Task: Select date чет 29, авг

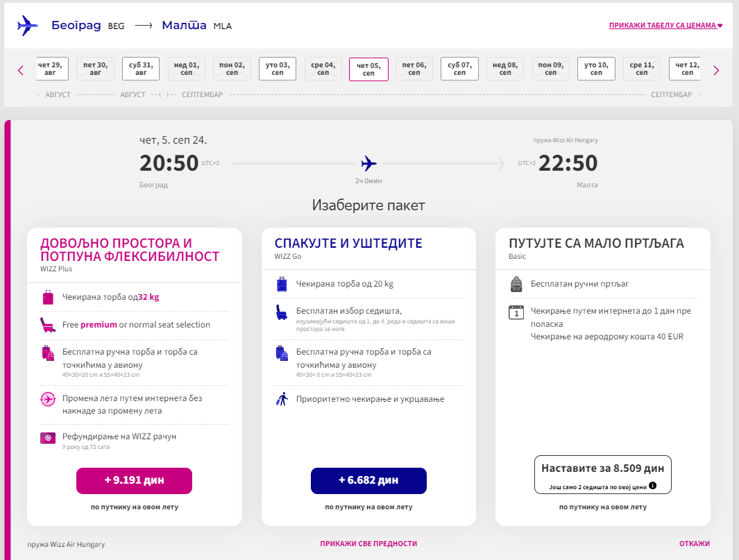Action: click(x=53, y=69)
